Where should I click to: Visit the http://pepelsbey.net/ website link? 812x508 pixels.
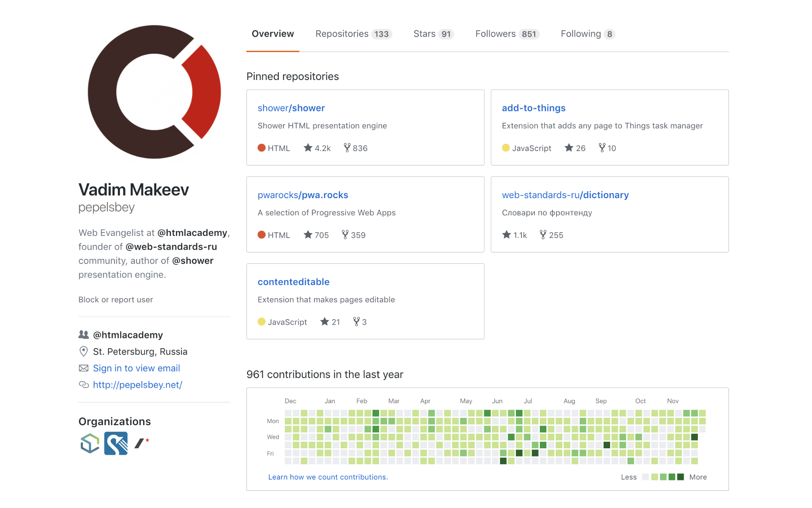(x=138, y=385)
